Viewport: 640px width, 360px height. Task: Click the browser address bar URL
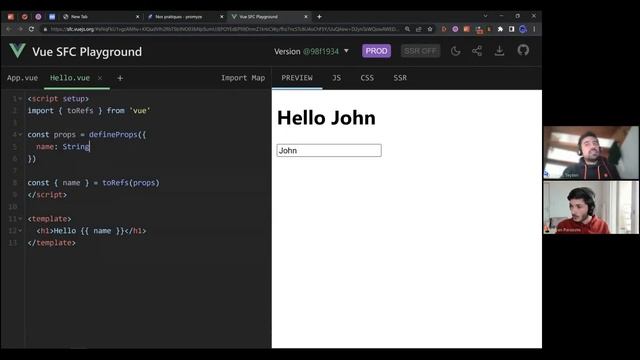click(x=223, y=29)
